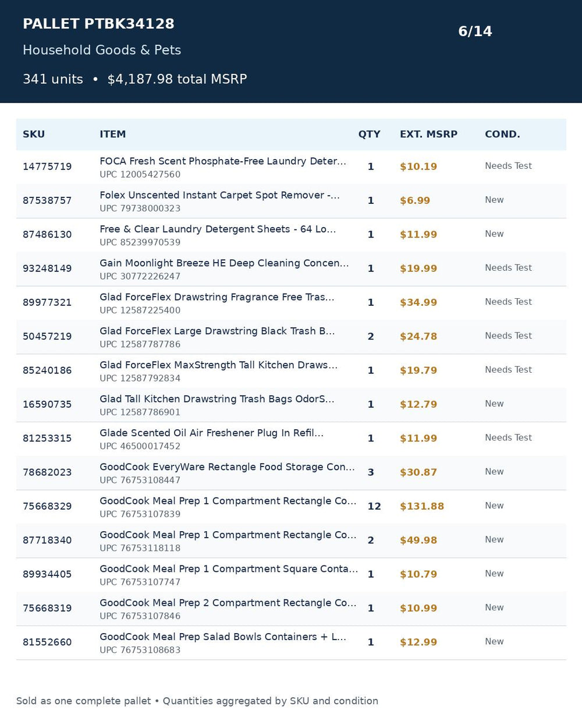Open the Folex Instant Carpet Spot Remover item
582x728 pixels.
(x=219, y=195)
